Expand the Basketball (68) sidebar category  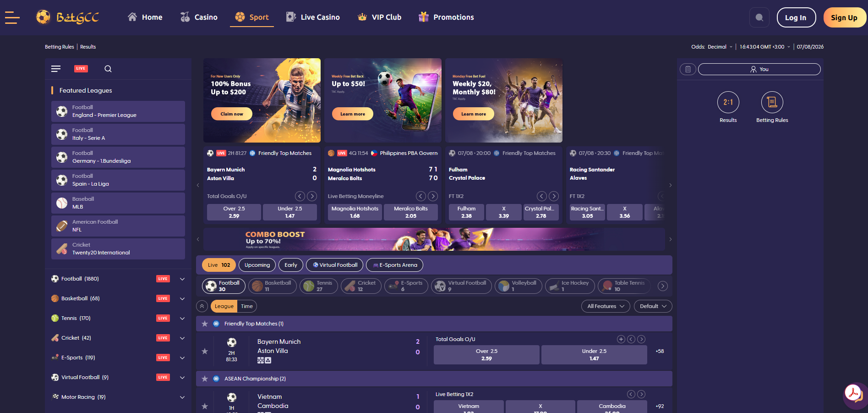click(x=182, y=298)
